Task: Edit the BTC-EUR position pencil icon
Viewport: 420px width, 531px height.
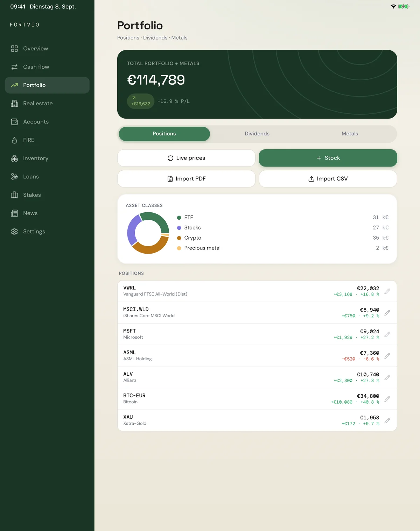Action: (x=387, y=399)
